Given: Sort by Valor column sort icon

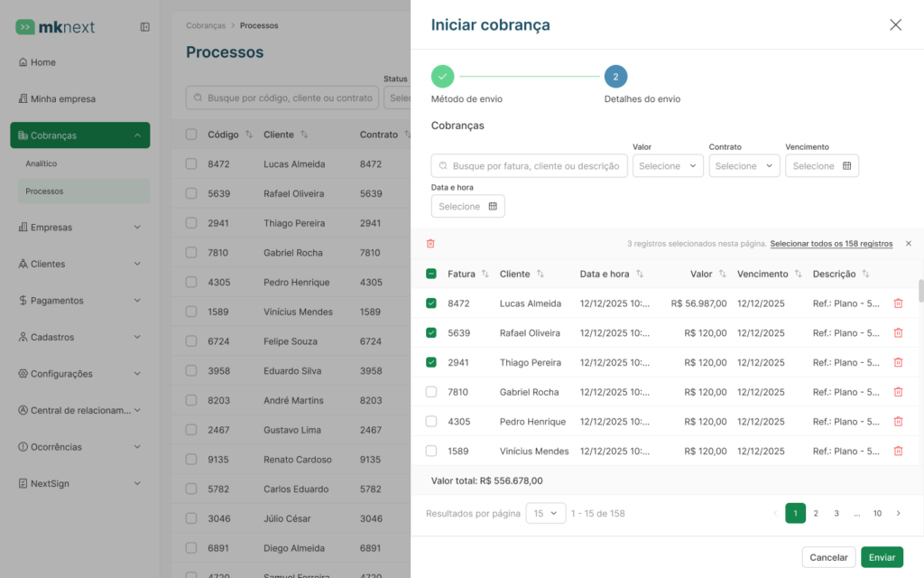Looking at the screenshot, I should tap(723, 274).
